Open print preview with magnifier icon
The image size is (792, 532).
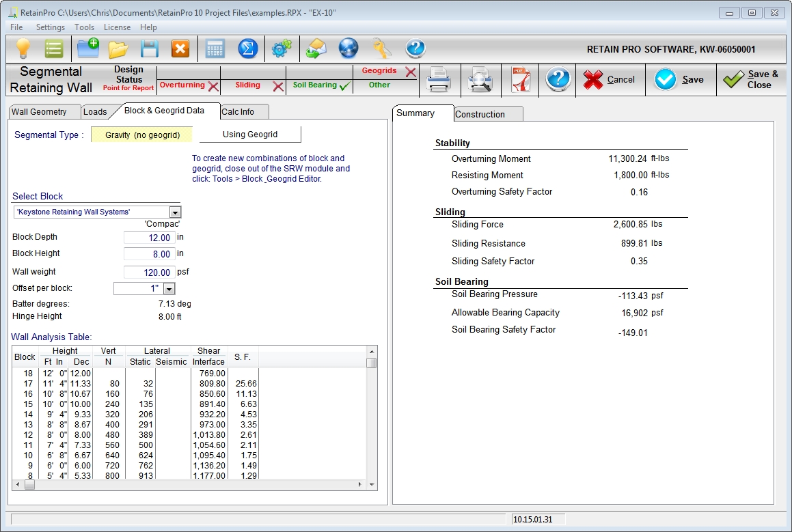point(480,80)
